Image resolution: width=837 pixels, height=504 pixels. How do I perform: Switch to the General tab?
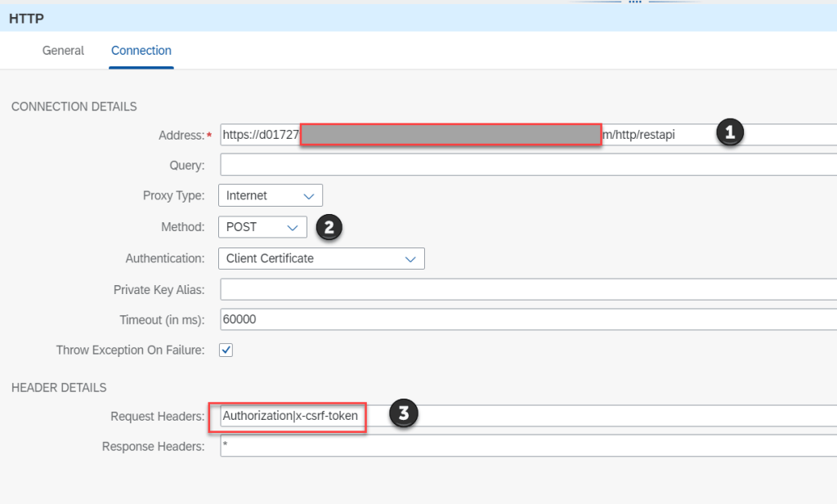pyautogui.click(x=63, y=51)
